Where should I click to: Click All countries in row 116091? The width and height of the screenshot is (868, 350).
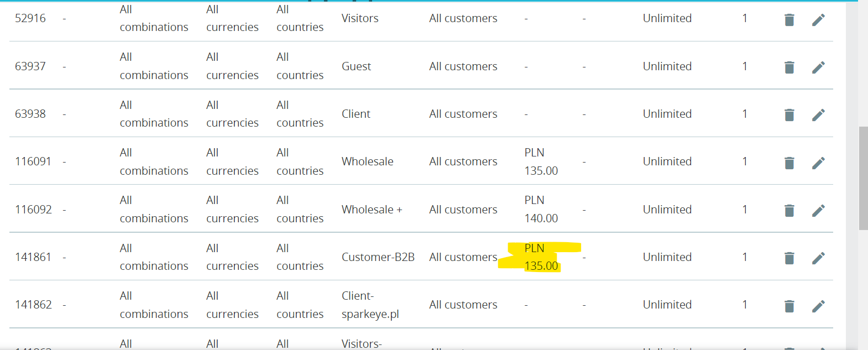click(x=300, y=161)
